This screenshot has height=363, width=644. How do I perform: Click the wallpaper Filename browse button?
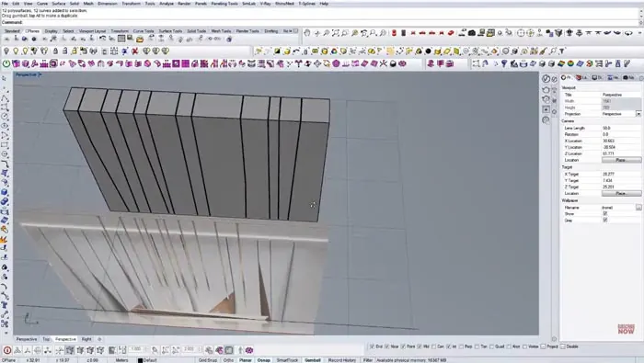click(x=638, y=208)
